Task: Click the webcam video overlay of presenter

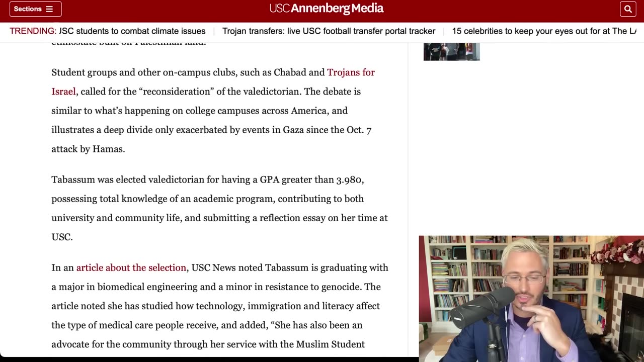Action: pos(531,299)
